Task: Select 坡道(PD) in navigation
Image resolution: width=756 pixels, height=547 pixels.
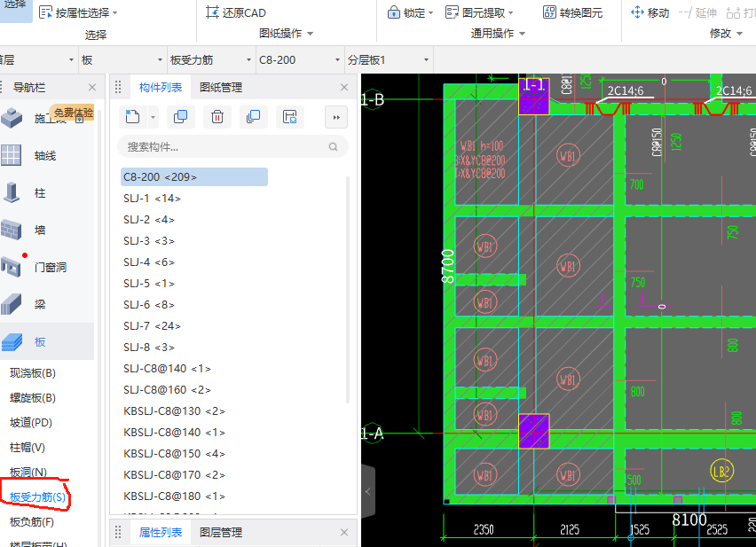Action: (31, 423)
